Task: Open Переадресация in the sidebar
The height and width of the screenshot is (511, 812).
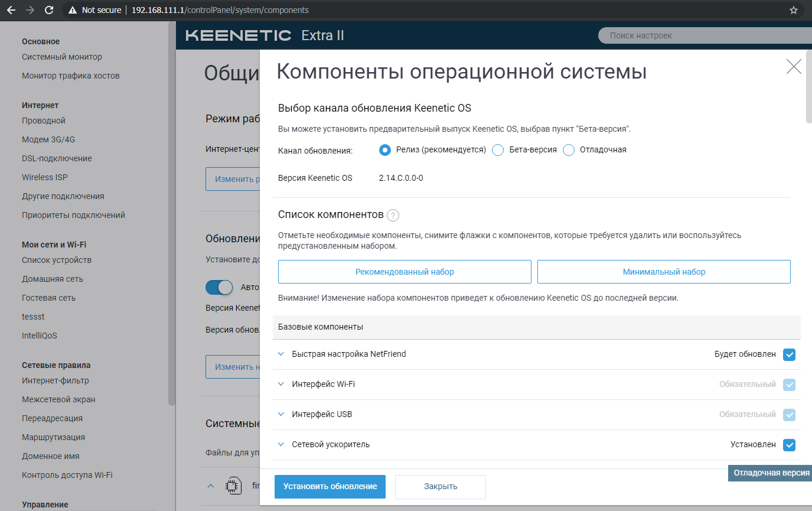Action: point(52,418)
